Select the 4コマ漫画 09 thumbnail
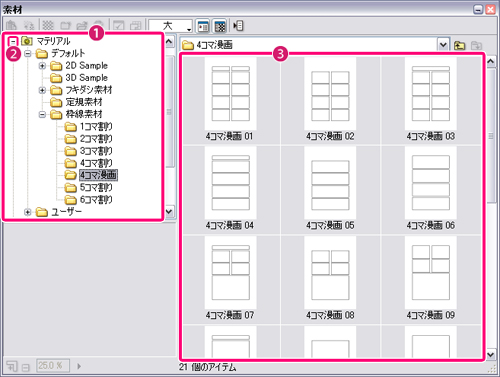The width and height of the screenshot is (500, 377). point(431,279)
